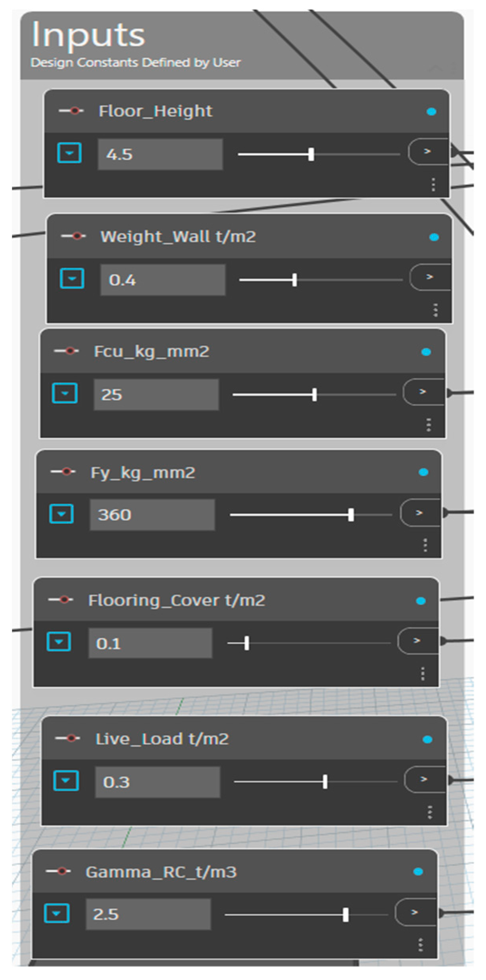Select the Weight_Wall t/m2 node header
Image resolution: width=486 pixels, height=980 pixels.
tap(178, 237)
